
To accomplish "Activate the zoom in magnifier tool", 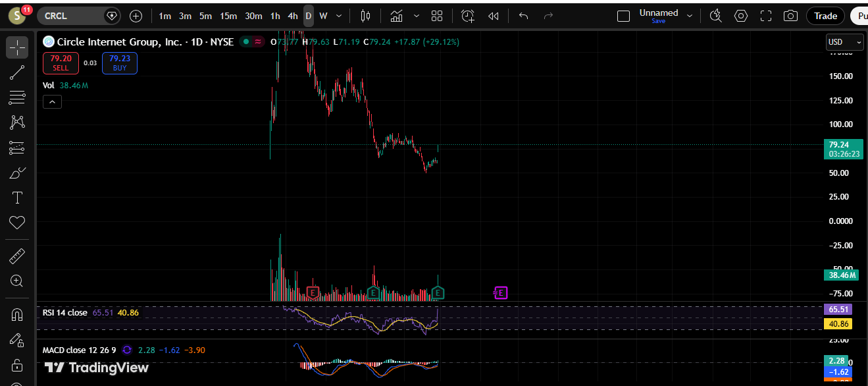I will [x=17, y=281].
